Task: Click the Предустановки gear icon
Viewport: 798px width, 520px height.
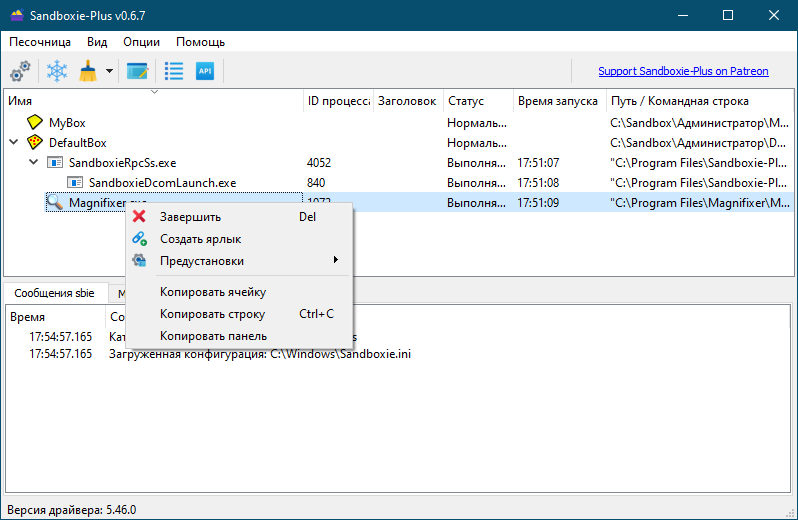Action: click(x=139, y=261)
